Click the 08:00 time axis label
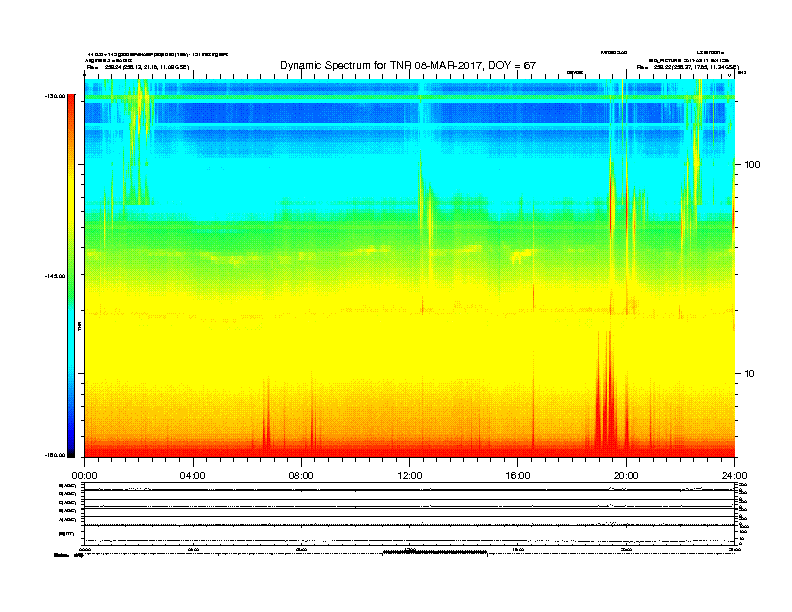The image size is (792, 612). [x=301, y=476]
